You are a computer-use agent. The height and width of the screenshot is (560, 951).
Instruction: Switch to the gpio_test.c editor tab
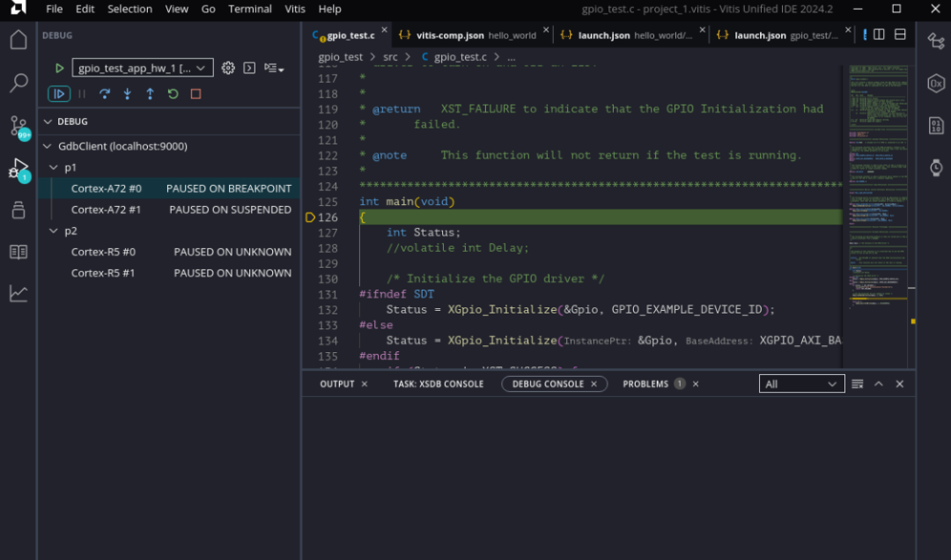tap(348, 35)
